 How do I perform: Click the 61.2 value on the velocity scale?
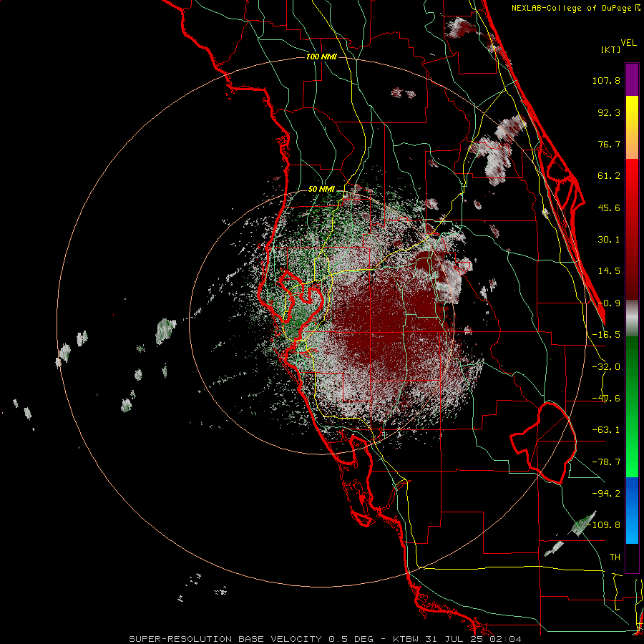tap(609, 176)
